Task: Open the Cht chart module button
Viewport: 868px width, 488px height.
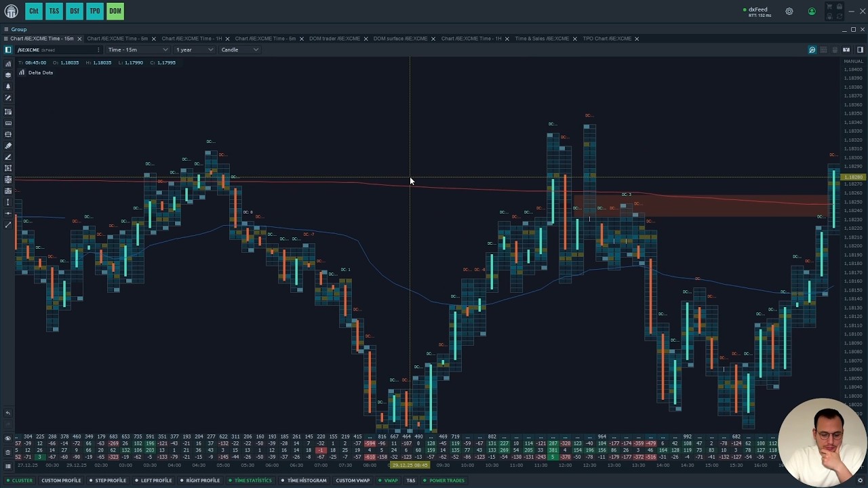Action: coord(34,11)
